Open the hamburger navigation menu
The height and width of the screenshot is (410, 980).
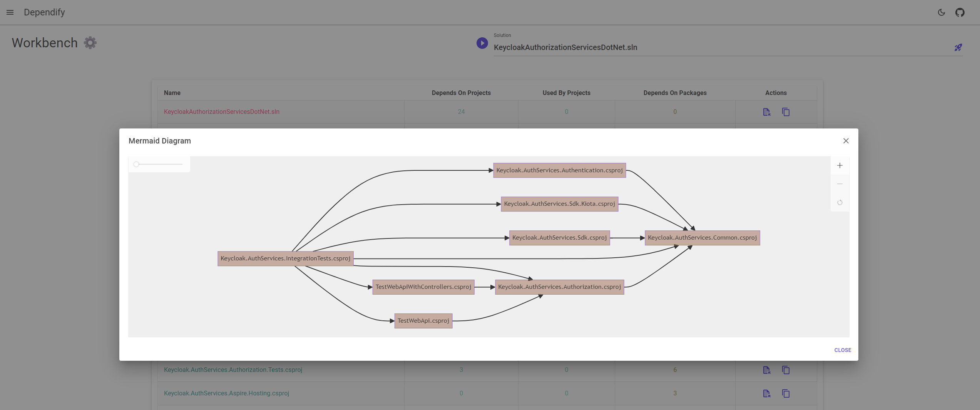10,12
